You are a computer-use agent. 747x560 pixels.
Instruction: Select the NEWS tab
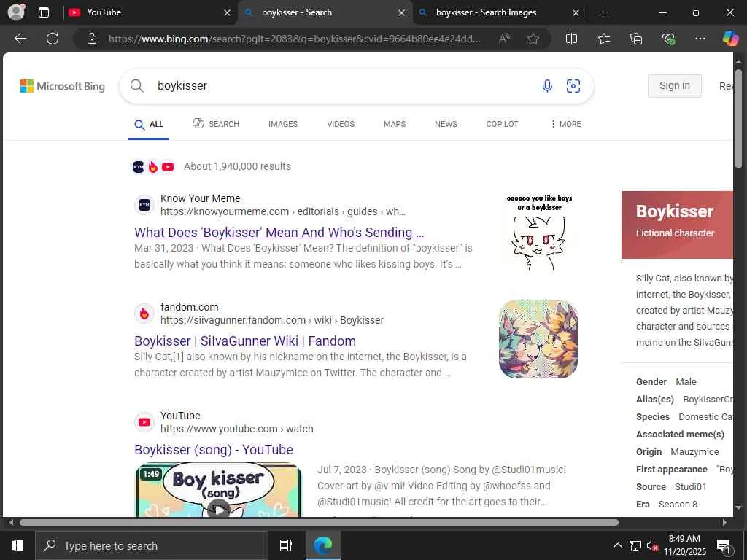[x=446, y=124]
